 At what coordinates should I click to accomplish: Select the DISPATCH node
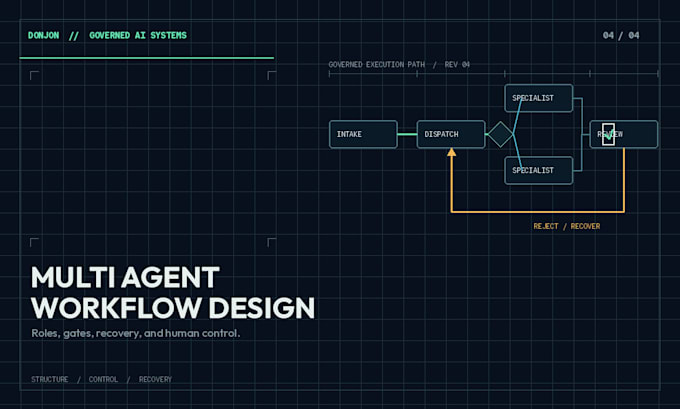pos(451,134)
